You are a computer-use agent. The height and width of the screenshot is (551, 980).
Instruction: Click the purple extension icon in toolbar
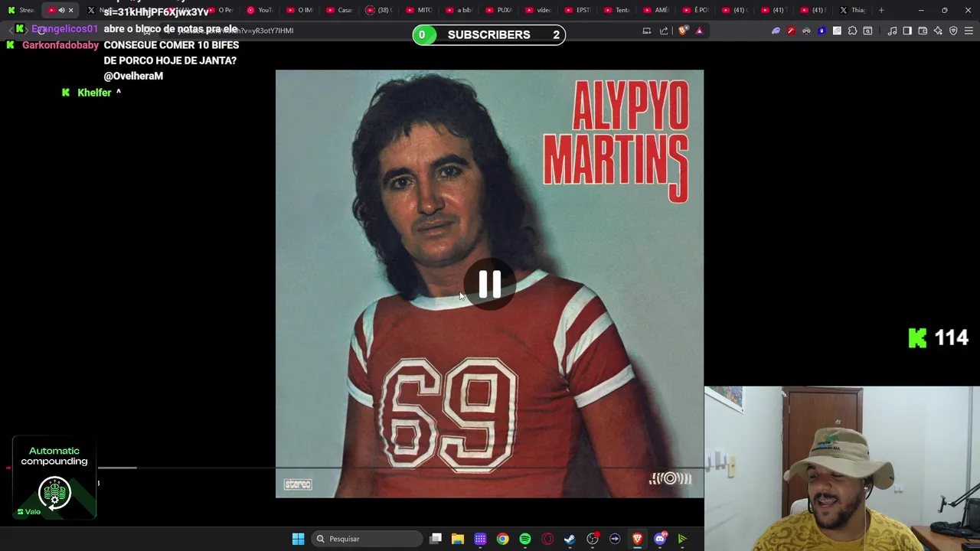[776, 31]
